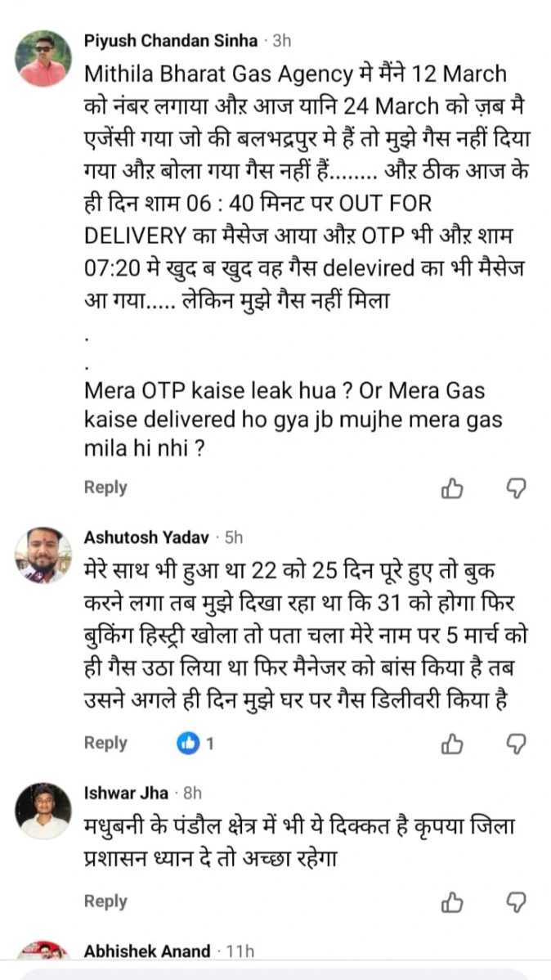Give a thumbs up to Ashutosh Yadav's comment
Image resolution: width=551 pixels, height=980 pixels.
pos(452,743)
